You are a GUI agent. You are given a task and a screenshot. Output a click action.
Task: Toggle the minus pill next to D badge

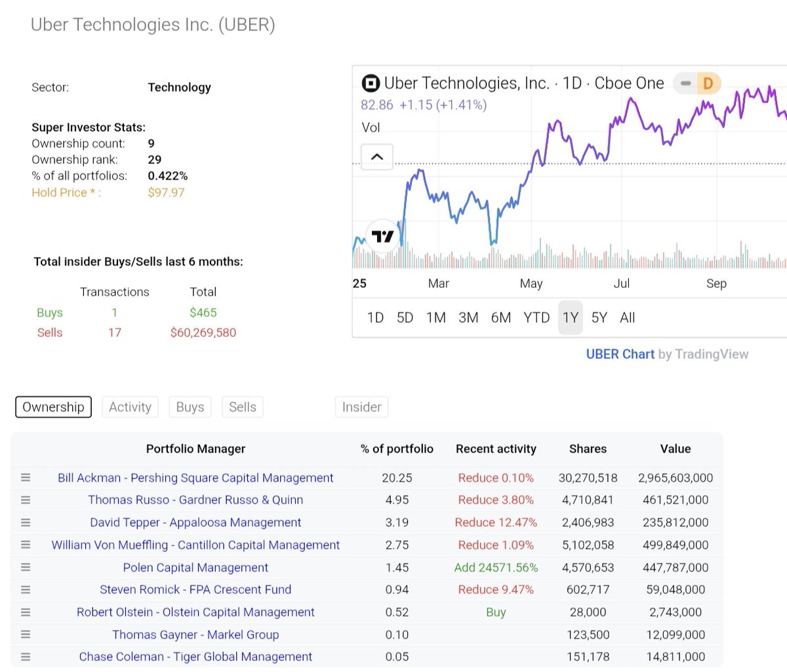(x=686, y=83)
